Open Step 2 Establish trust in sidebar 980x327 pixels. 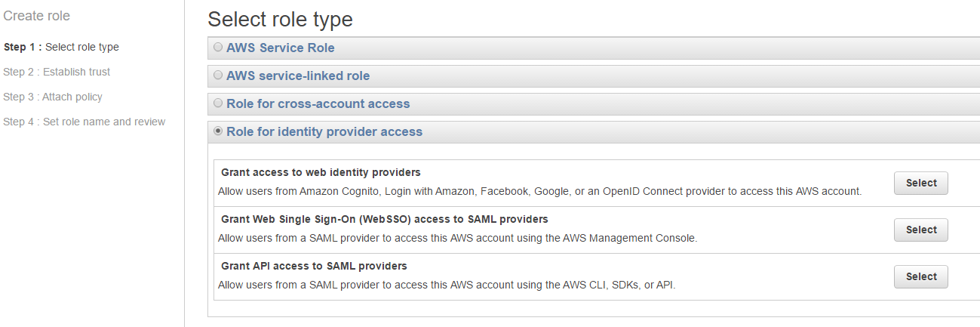(x=57, y=72)
